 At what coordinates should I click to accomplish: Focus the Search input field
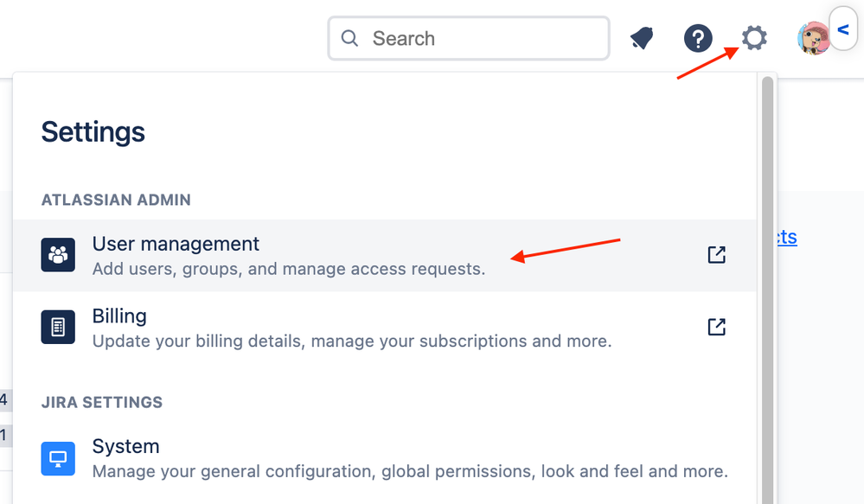(469, 38)
